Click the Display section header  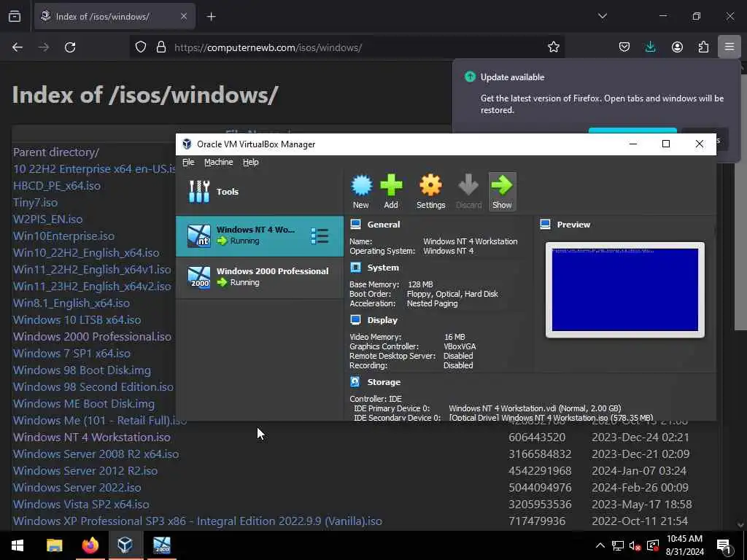[382, 320]
